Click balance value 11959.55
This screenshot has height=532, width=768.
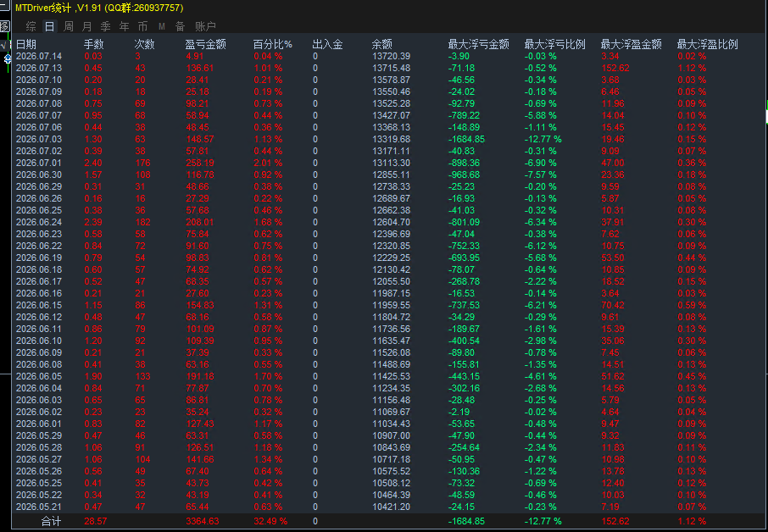click(x=392, y=306)
